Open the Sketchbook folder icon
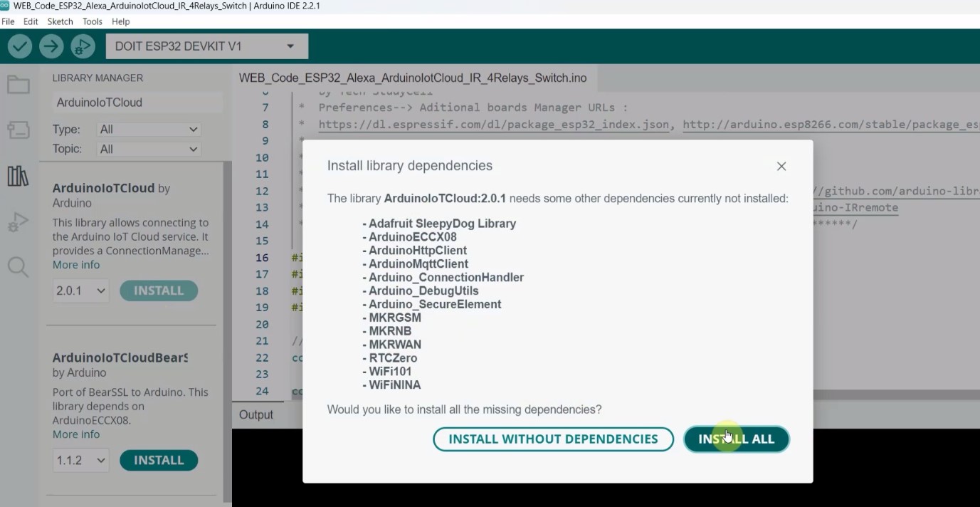The height and width of the screenshot is (507, 980). [x=18, y=85]
